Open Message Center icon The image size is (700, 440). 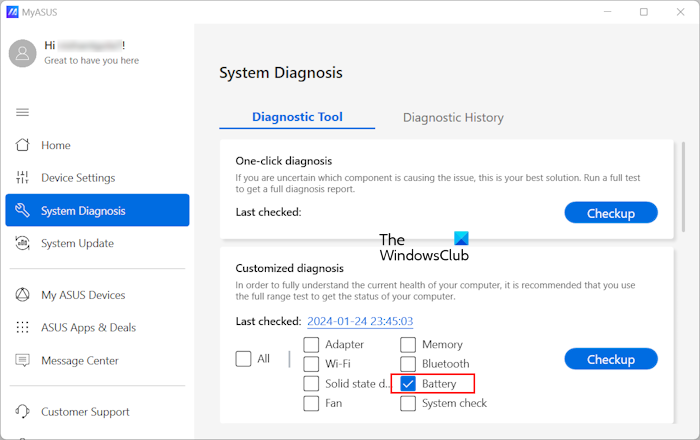pos(22,360)
